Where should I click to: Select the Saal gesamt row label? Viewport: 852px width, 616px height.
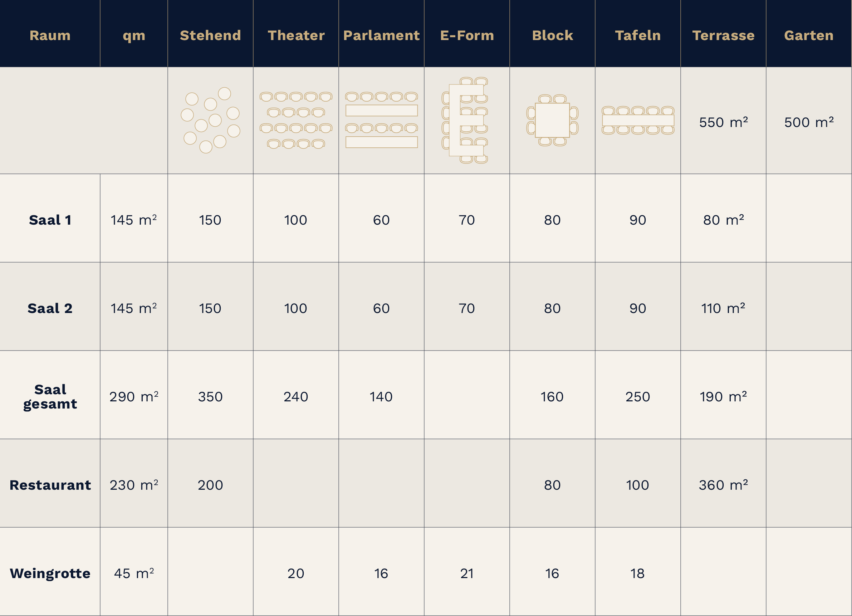coord(50,397)
